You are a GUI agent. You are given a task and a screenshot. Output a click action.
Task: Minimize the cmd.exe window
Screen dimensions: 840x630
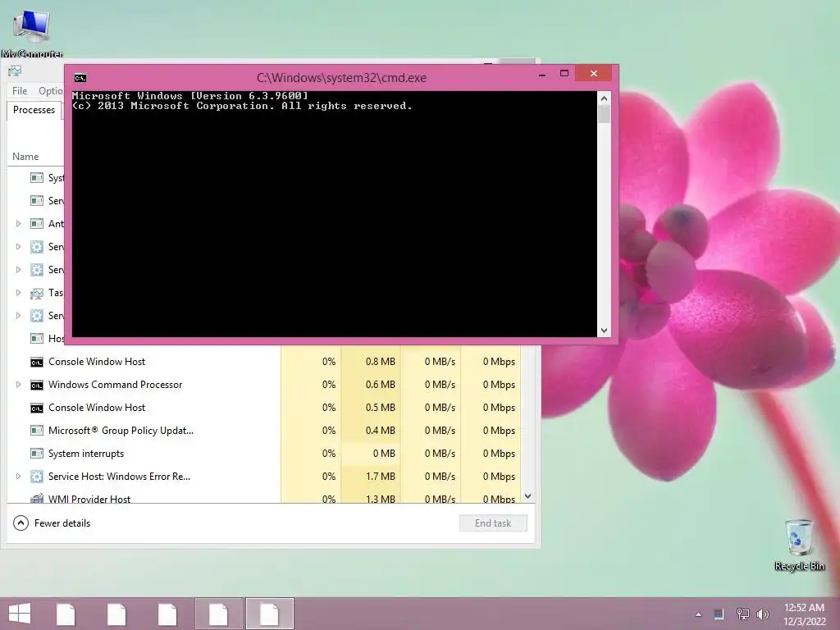point(542,74)
